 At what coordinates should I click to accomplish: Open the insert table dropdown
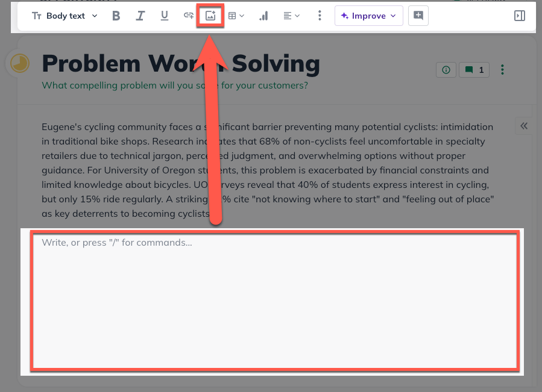click(236, 16)
